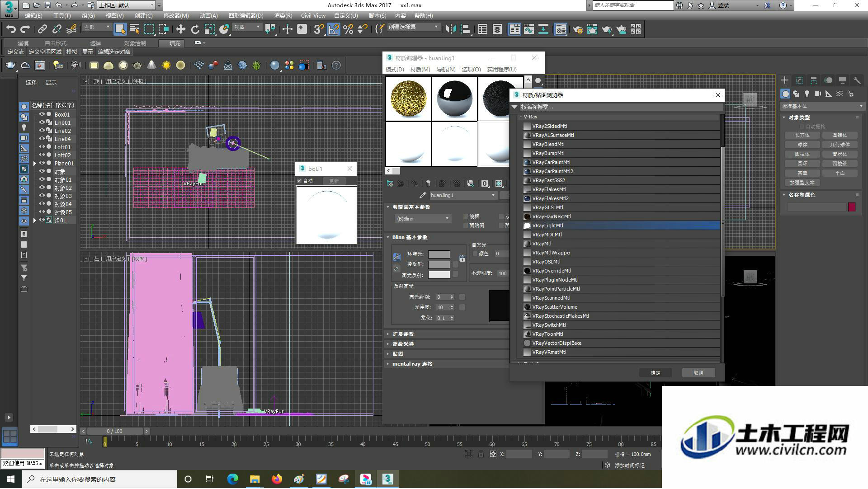Click the 加强型文本 button
The height and width of the screenshot is (489, 868).
(x=802, y=183)
